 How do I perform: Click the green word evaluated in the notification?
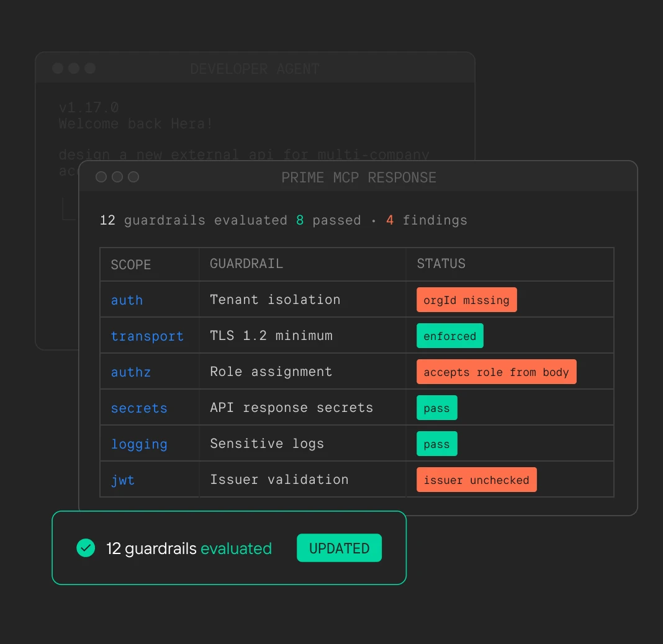pos(236,548)
